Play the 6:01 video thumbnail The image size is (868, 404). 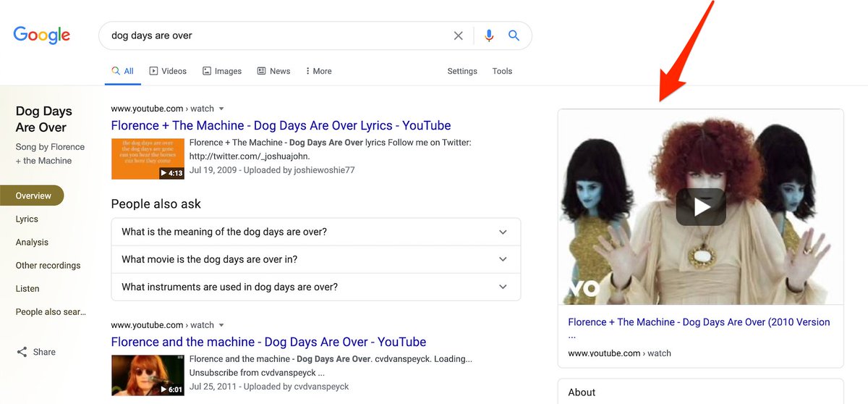(x=148, y=375)
